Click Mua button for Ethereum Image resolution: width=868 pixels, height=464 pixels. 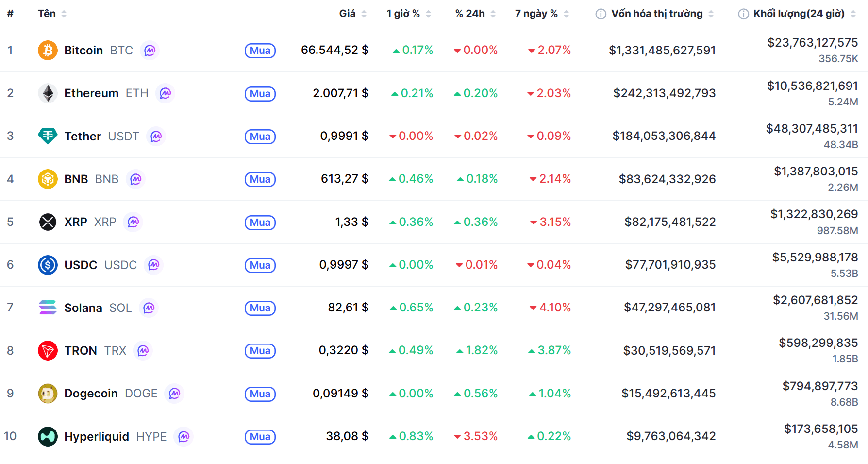(260, 94)
